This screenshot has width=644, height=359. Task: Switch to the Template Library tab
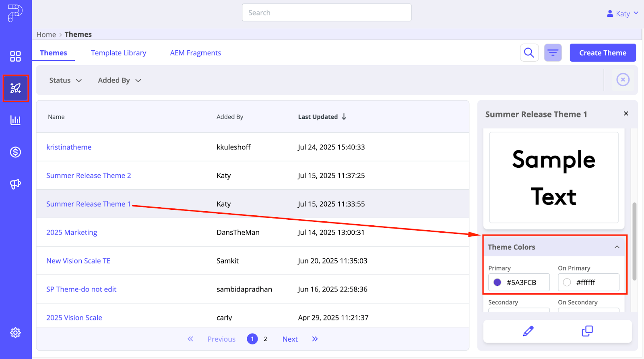119,53
